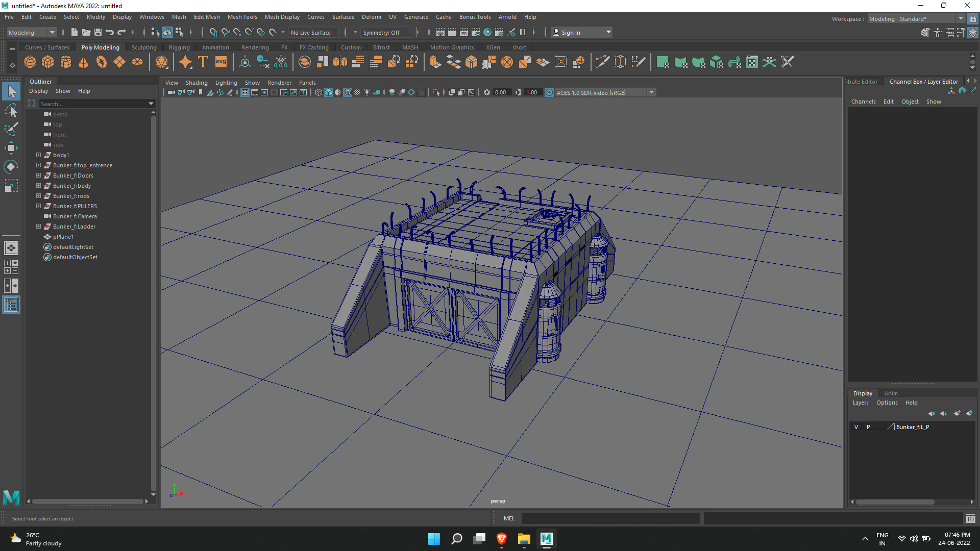Create a polygon sphere from shelf
Viewport: 980px width, 551px height.
pyautogui.click(x=30, y=62)
